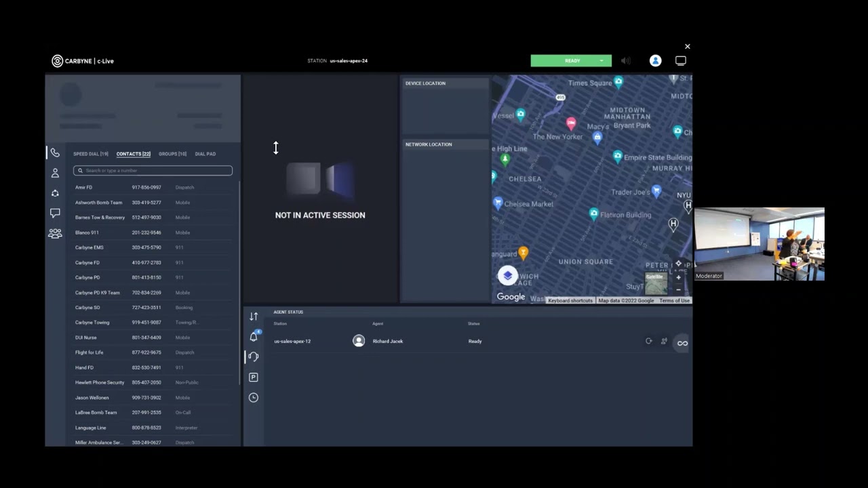The width and height of the screenshot is (868, 488).
Task: Open the map layers button
Action: [508, 276]
